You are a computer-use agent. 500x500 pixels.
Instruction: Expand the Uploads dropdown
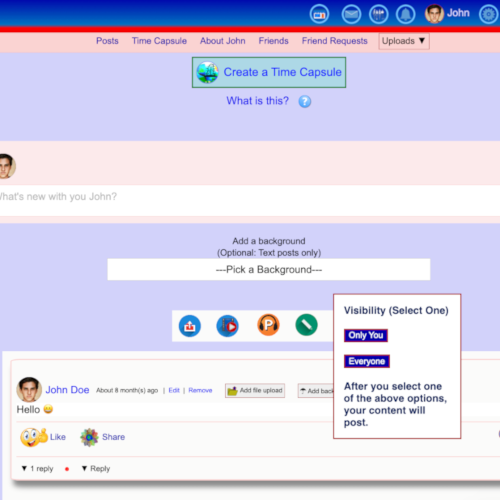pos(404,41)
